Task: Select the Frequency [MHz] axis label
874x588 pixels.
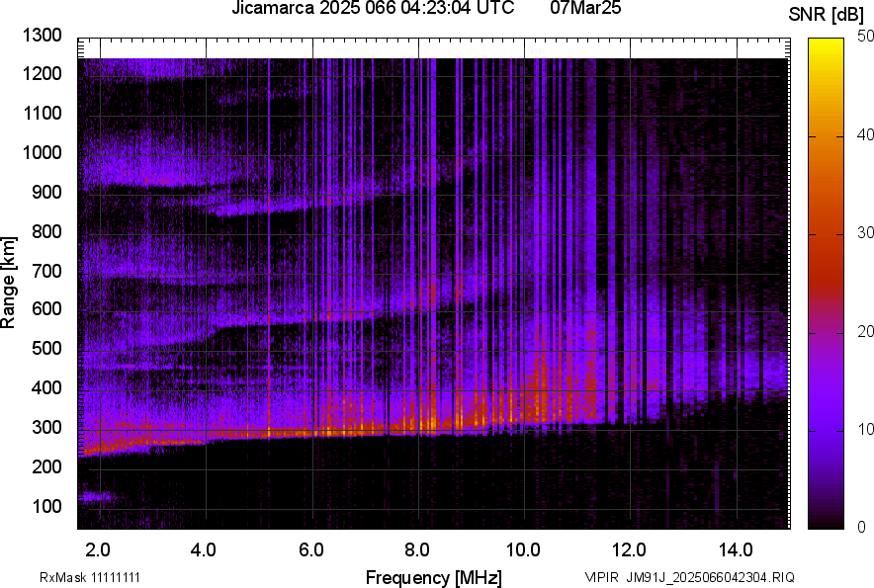Action: pos(433,577)
